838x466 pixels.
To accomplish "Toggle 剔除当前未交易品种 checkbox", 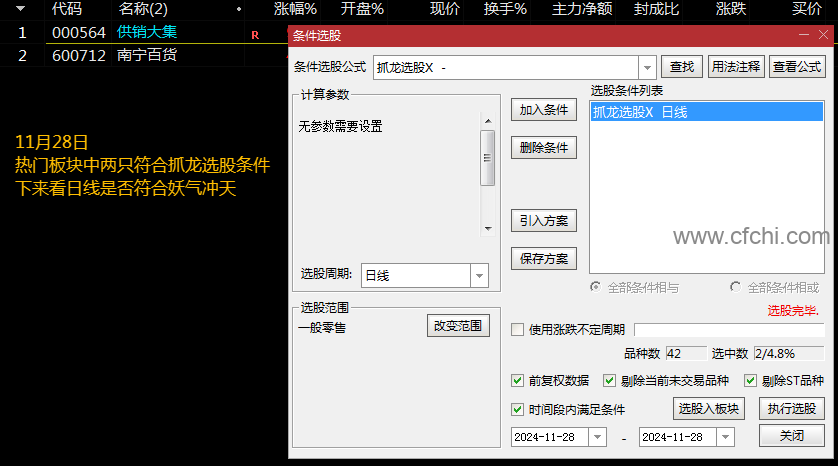I will (x=609, y=380).
